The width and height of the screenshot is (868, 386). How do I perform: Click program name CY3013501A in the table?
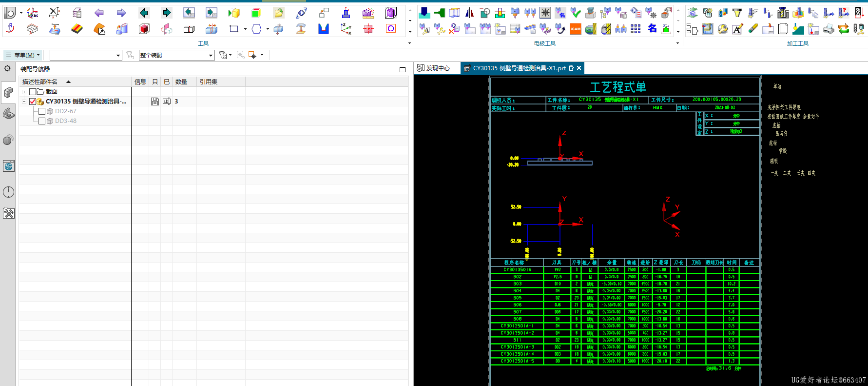point(517,270)
